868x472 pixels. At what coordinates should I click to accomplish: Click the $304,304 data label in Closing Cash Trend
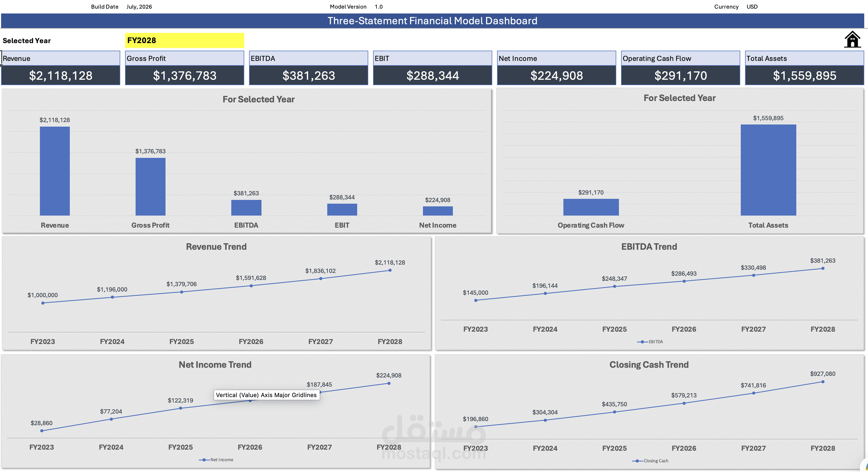point(545,412)
